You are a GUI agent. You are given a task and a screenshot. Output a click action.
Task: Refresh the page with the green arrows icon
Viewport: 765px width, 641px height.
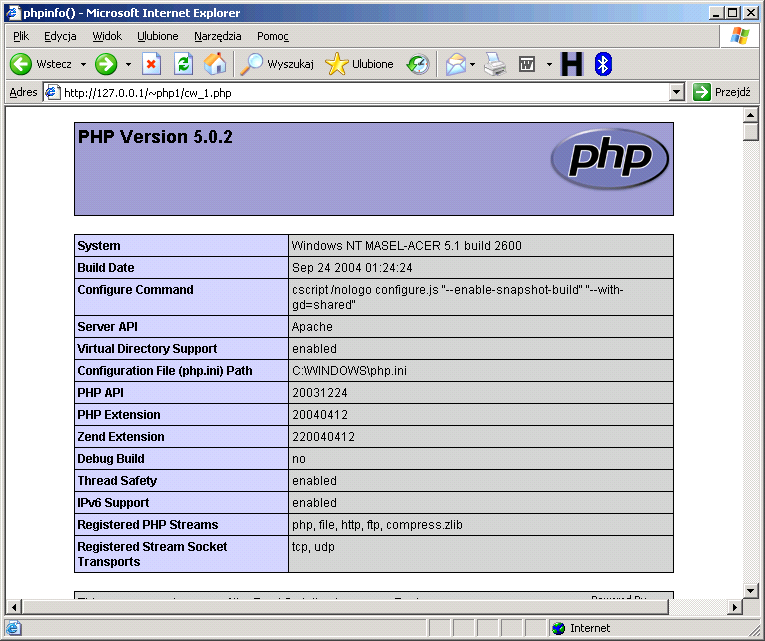click(x=183, y=64)
